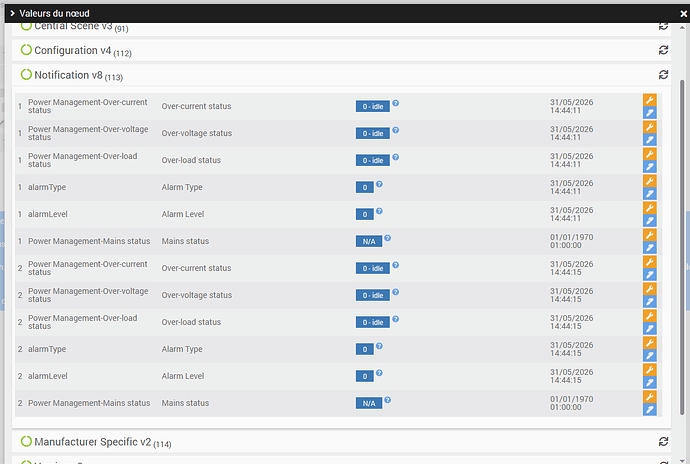
Task: Click the 'Valeurs du nœud' title text
Action: (x=54, y=14)
